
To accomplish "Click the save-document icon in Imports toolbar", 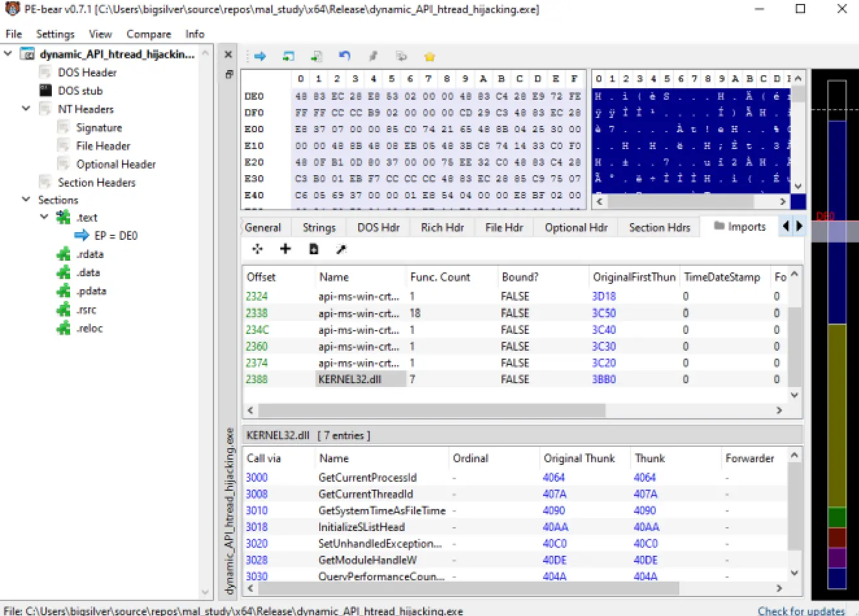I will [x=313, y=249].
